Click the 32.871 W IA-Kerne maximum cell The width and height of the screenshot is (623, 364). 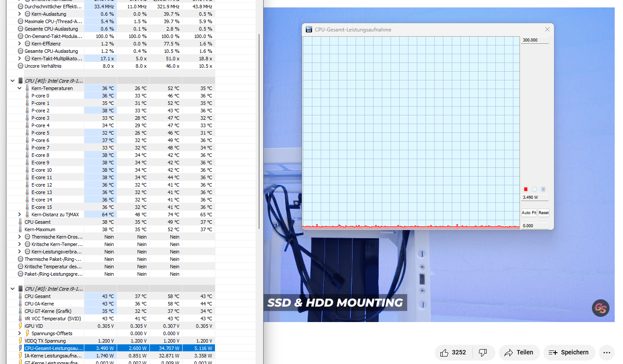166,356
